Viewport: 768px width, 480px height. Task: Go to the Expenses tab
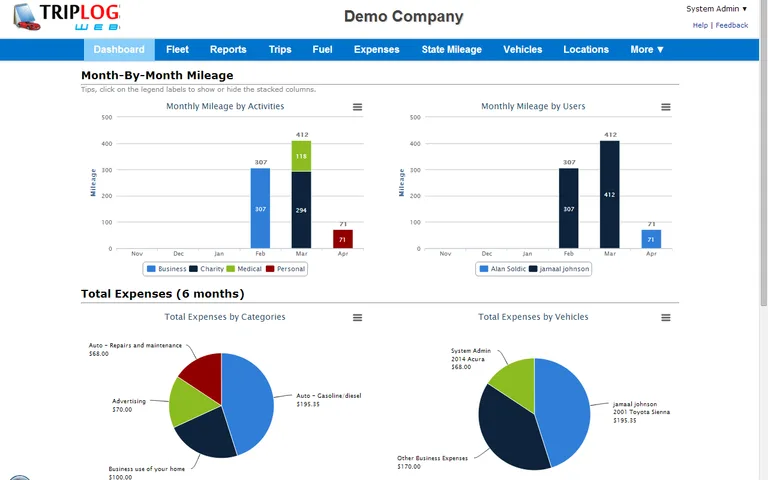pyautogui.click(x=376, y=49)
